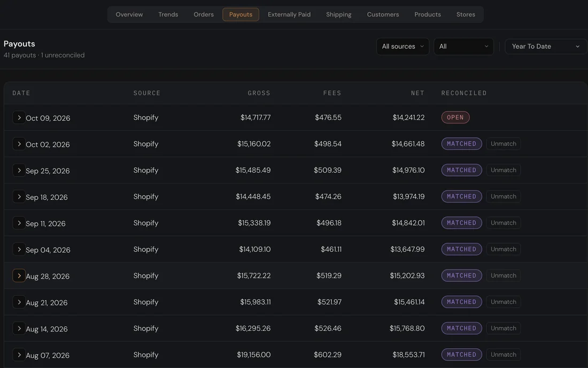This screenshot has height=368, width=588.
Task: Click fees value $496.18
Action: click(x=329, y=223)
